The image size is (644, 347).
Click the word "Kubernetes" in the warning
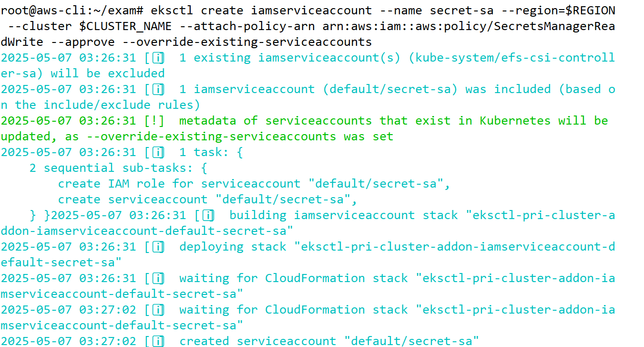tap(516, 121)
